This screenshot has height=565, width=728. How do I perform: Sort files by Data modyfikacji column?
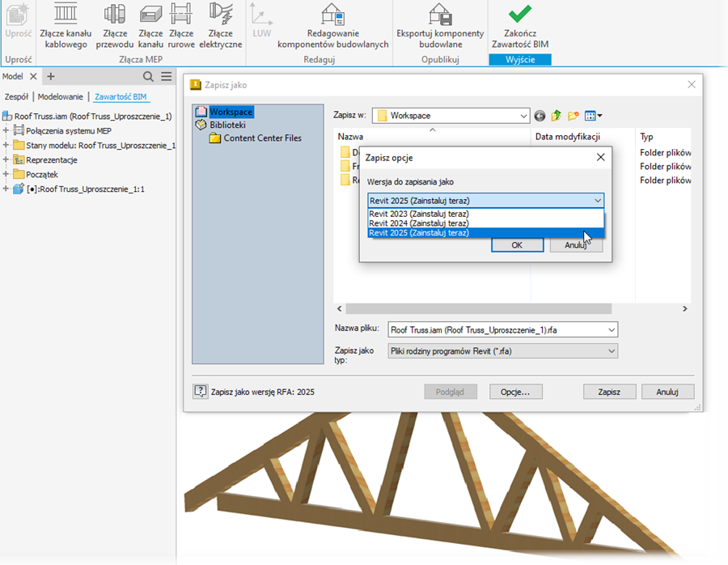click(582, 137)
